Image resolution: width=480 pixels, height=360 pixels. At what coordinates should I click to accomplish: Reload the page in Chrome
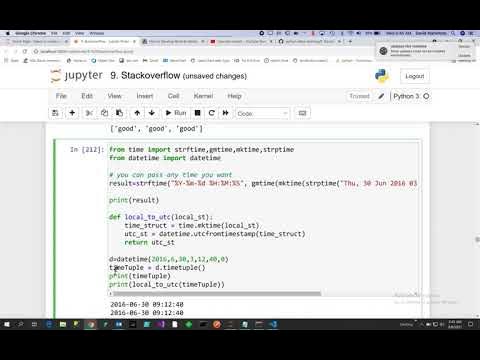click(x=25, y=51)
